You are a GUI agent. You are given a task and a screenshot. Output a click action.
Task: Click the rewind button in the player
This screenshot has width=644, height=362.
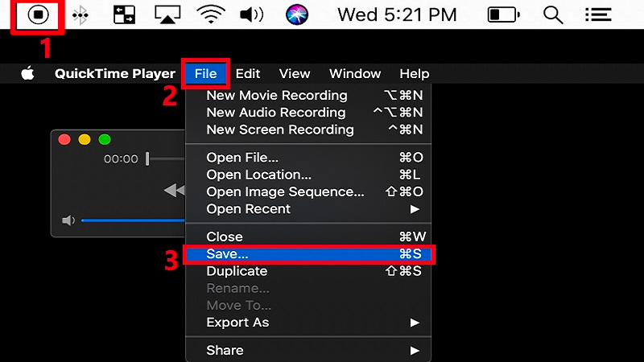coord(174,191)
